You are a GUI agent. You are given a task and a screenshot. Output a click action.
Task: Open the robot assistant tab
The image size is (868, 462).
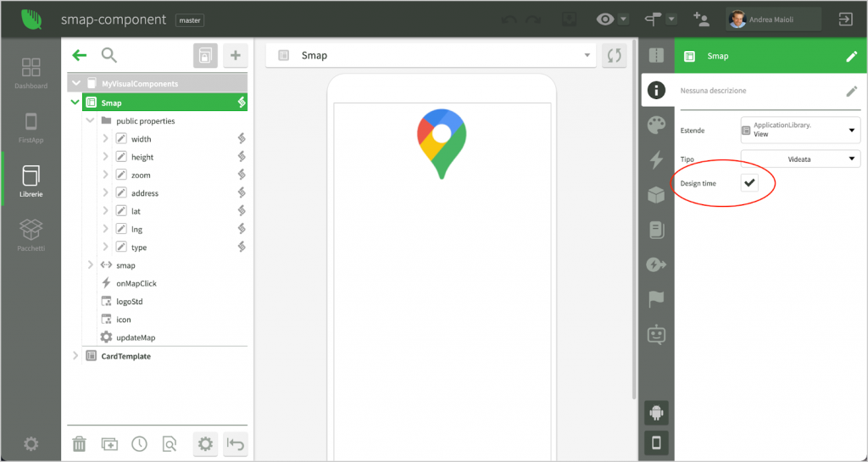[x=657, y=335]
